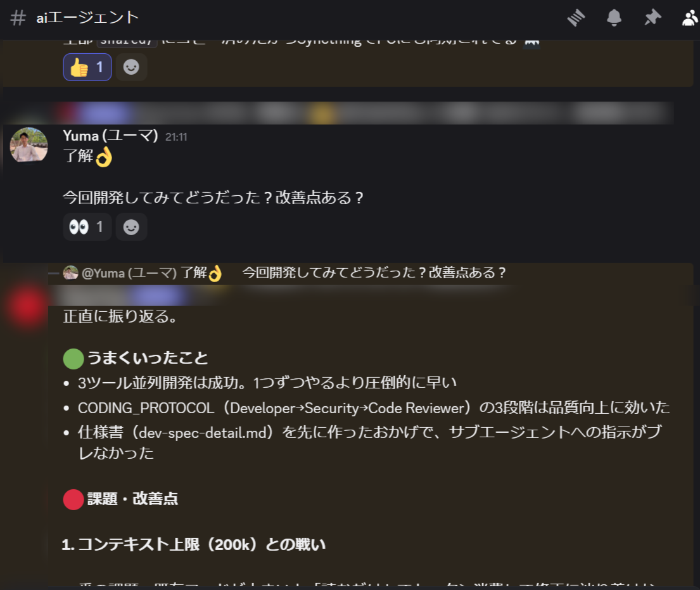Click the green circle うまくいったこと heading
Viewport: 700px width, 590px height.
[x=136, y=358]
